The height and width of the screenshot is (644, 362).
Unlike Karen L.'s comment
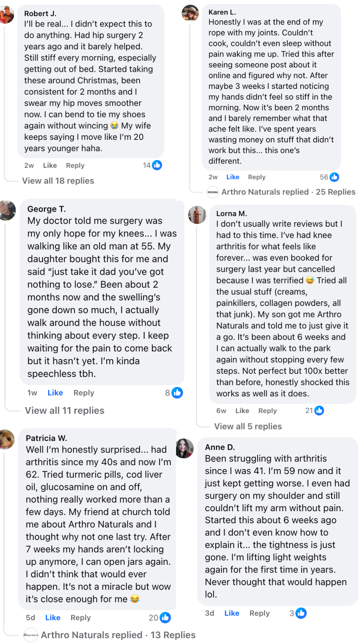tap(233, 177)
